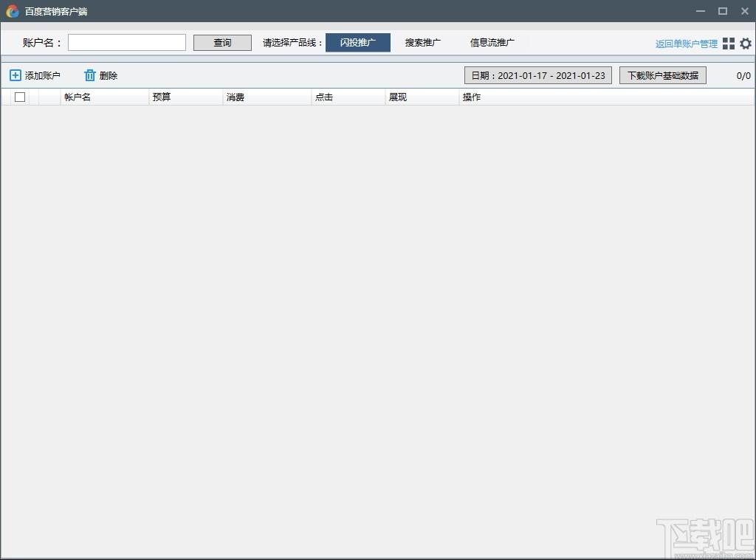The width and height of the screenshot is (756, 560).
Task: Select the 闪投推广 product line tab
Action: 358,42
